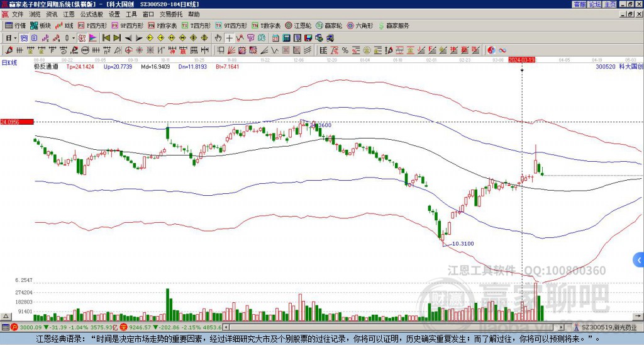Click the colorful flag icon
Viewport: 644px width, 345px height.
click(93, 38)
